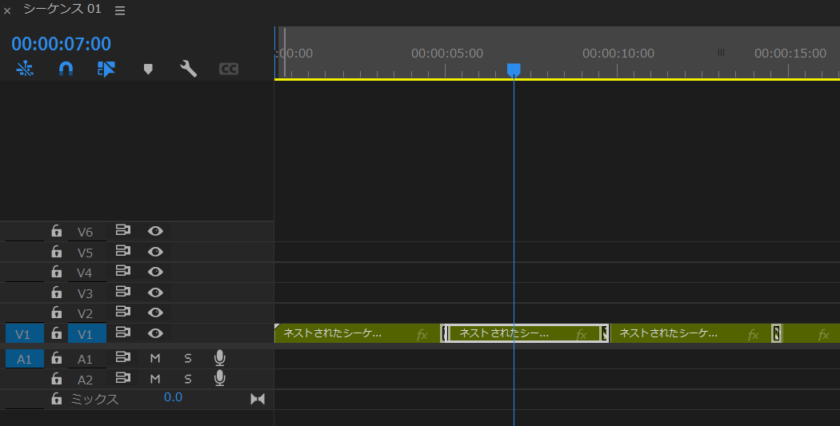840x426 pixels.
Task: Hide track V2 with eye icon
Action: coord(155,313)
